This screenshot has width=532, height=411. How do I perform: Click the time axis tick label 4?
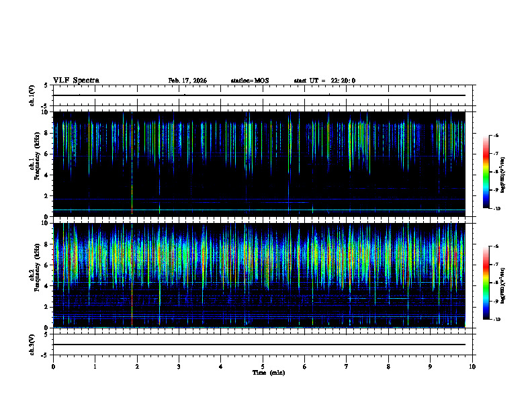221,367
